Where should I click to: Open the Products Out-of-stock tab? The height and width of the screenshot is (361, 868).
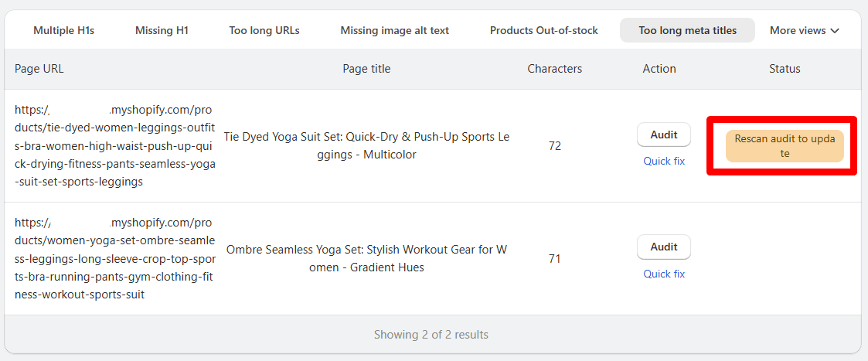(543, 30)
